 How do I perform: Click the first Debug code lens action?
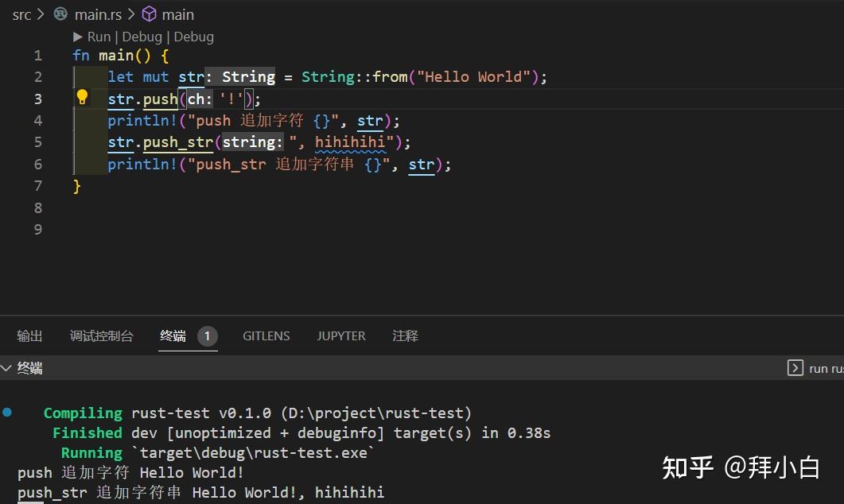[142, 37]
